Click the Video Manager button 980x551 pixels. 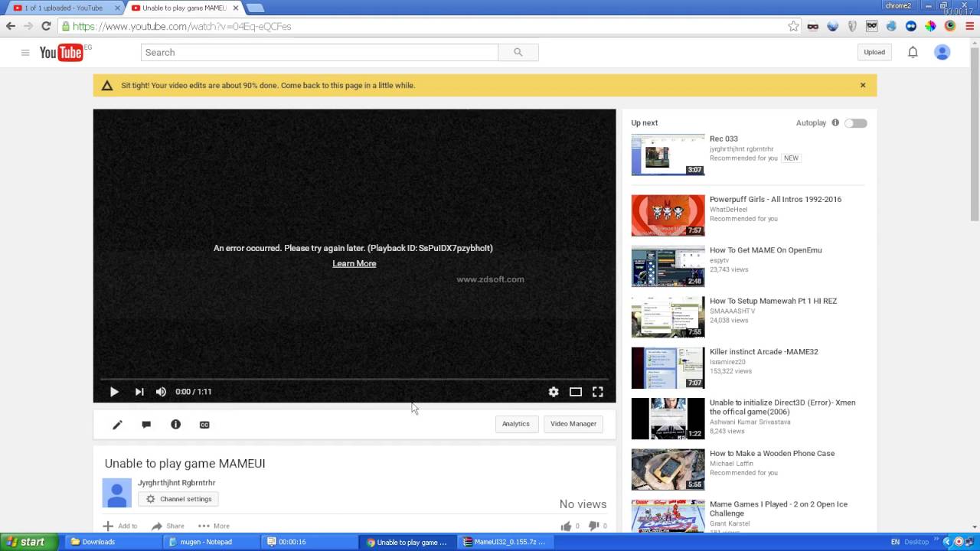click(x=573, y=424)
